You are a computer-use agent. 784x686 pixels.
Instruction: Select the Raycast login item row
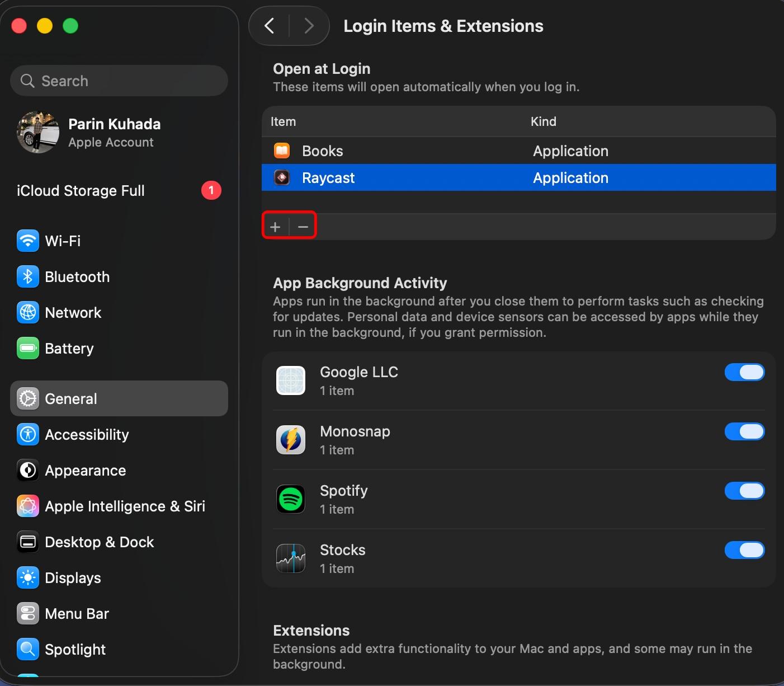[x=519, y=178]
